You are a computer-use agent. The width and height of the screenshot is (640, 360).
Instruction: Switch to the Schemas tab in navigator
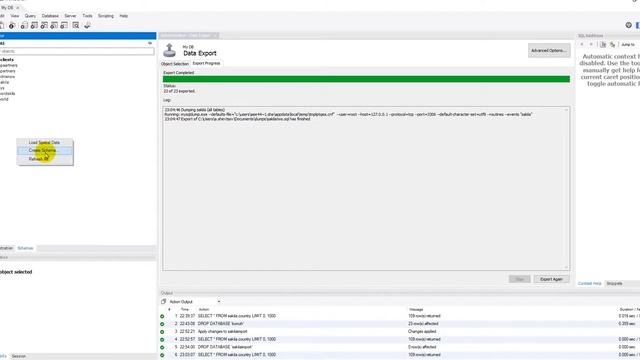pos(25,248)
